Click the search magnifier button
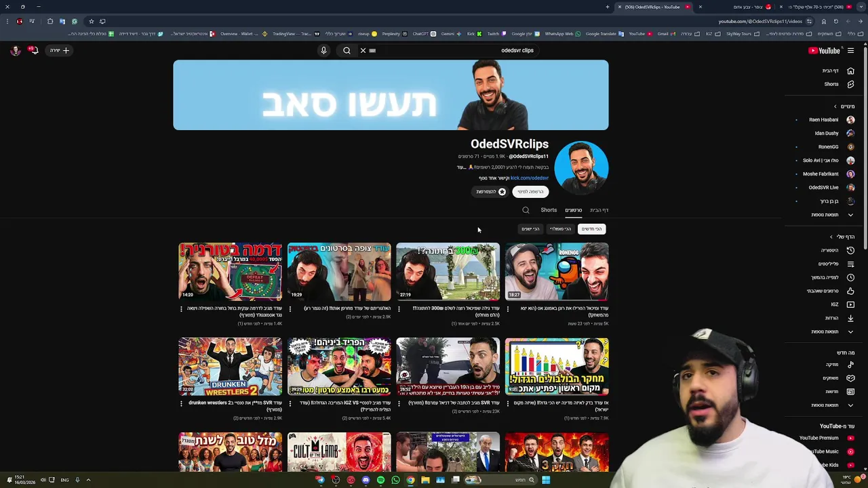This screenshot has height=488, width=868. pyautogui.click(x=347, y=50)
